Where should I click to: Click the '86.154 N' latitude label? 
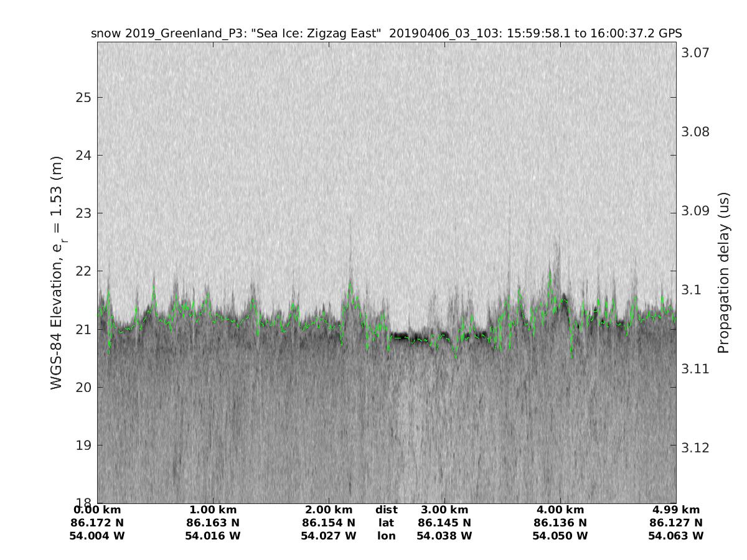(329, 523)
